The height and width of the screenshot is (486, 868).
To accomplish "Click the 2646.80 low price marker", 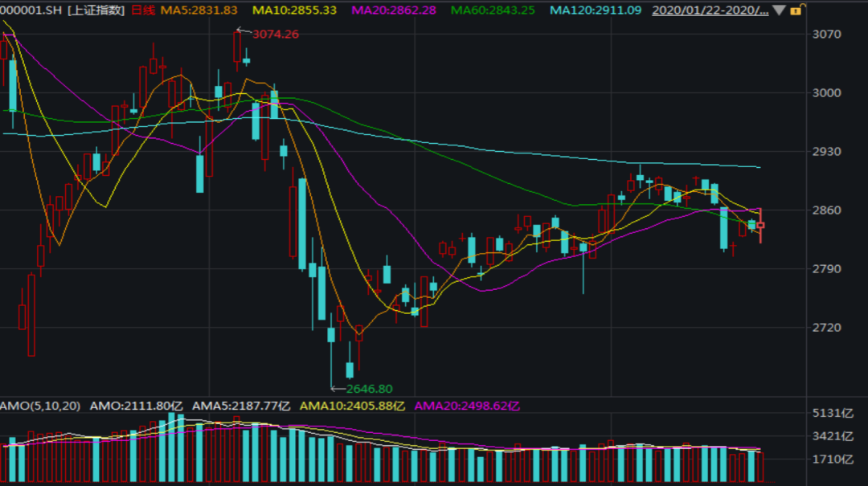I will (x=369, y=389).
